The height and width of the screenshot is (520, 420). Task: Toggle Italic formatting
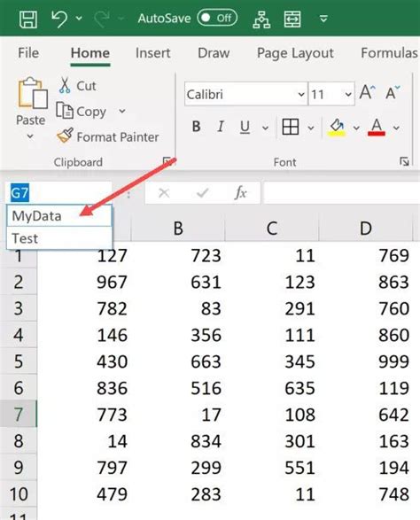[x=221, y=127]
